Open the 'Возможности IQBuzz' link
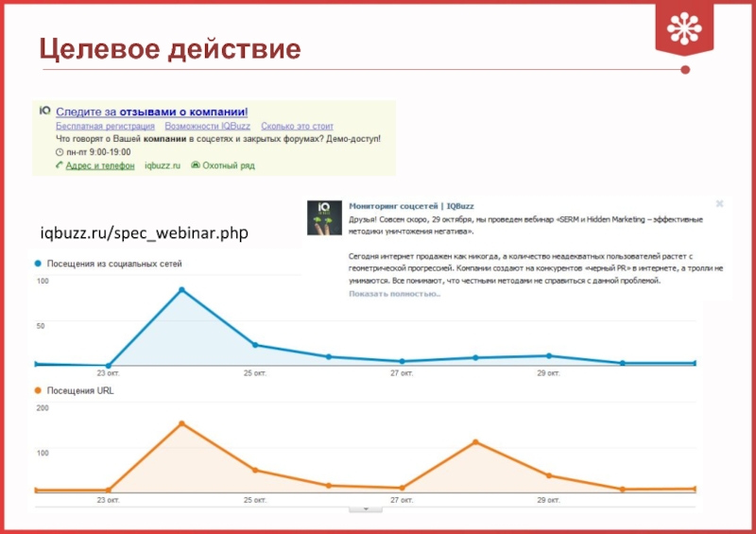Viewport: 756px width, 534px height. [207, 127]
